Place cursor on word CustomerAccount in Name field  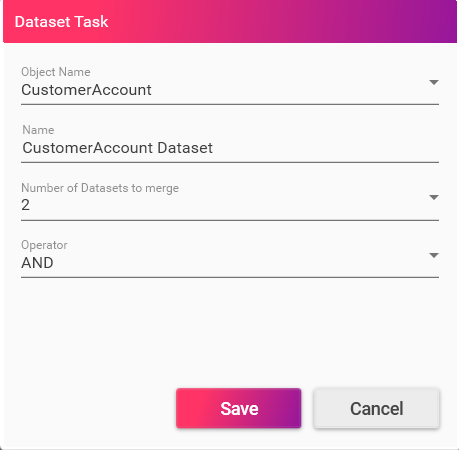[x=88, y=148]
